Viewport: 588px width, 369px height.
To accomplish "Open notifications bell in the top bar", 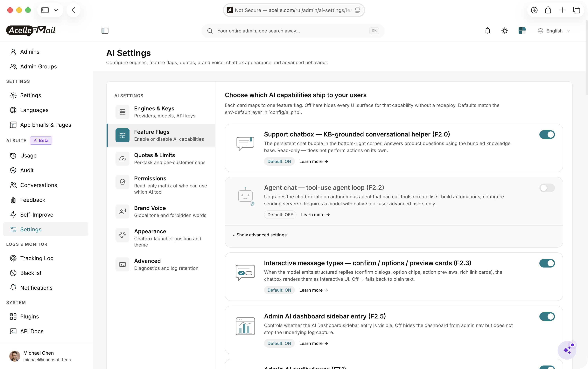I will (x=487, y=31).
